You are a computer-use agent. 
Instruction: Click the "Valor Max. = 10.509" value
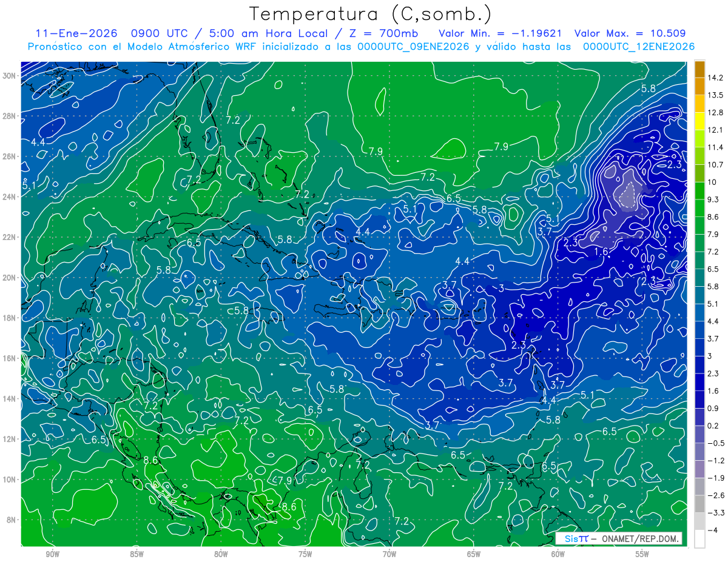click(x=630, y=33)
